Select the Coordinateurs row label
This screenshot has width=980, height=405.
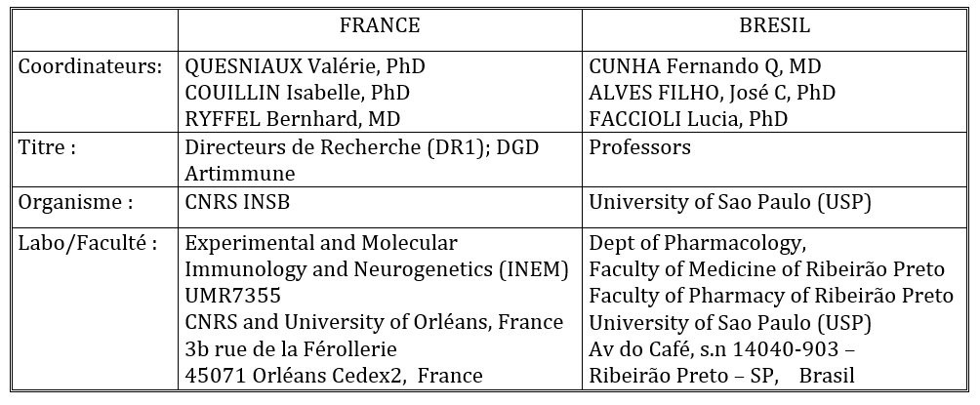(x=90, y=66)
